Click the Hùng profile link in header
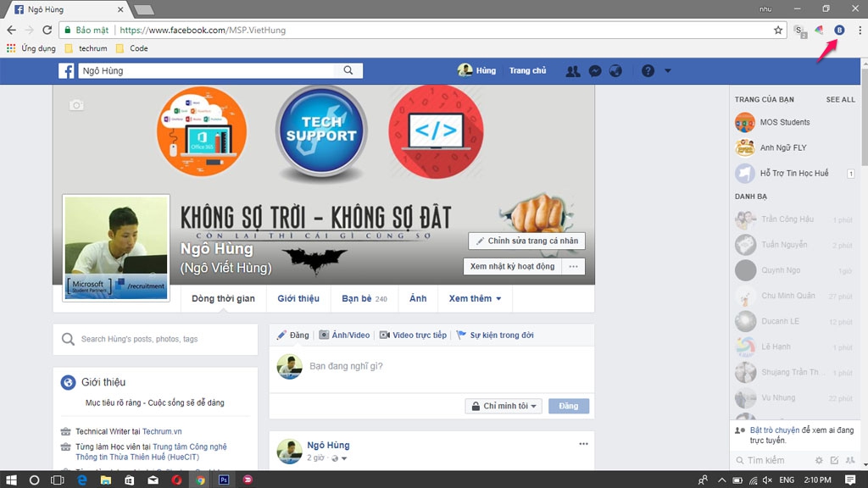The width and height of the screenshot is (868, 488). tap(476, 70)
